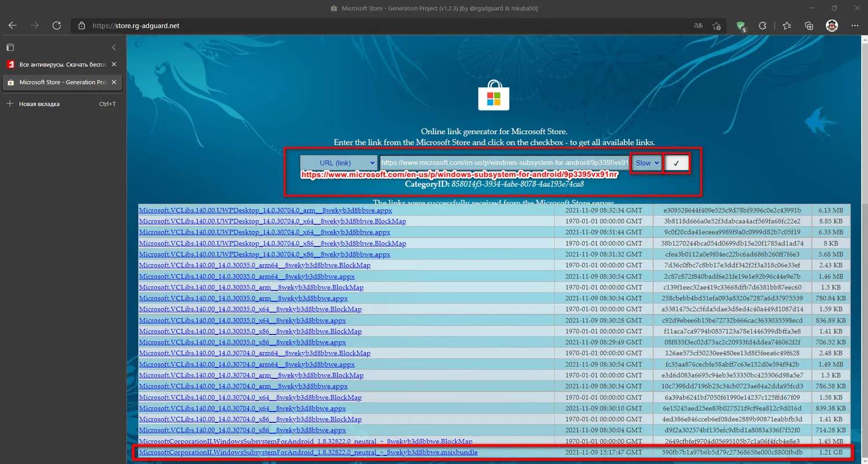Click the '2021-11-09 08:29:49 GMT' date cell
868x464 pixels.
click(x=604, y=343)
